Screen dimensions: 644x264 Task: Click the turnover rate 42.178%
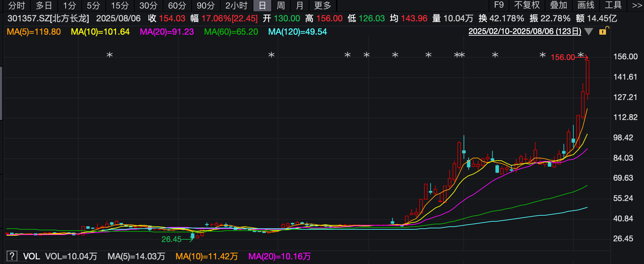pos(507,18)
